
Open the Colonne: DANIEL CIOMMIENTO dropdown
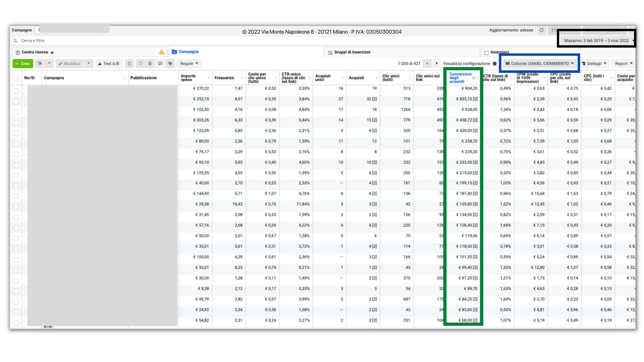pos(540,64)
